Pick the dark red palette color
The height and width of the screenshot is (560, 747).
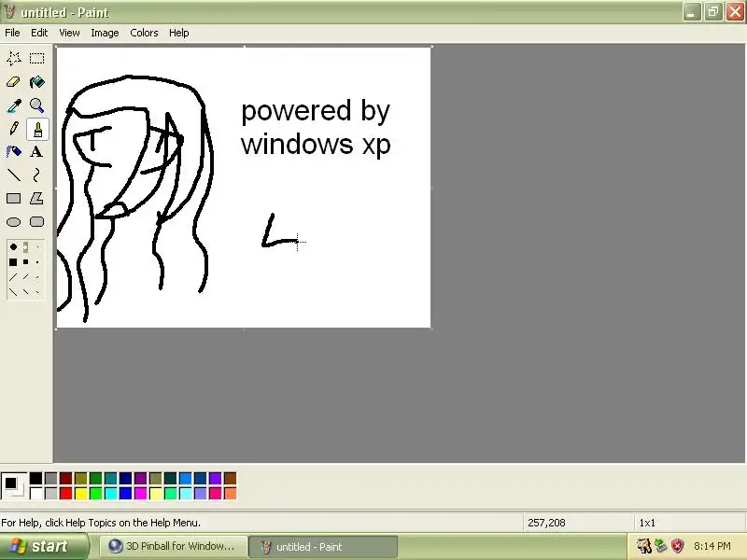[x=65, y=478]
